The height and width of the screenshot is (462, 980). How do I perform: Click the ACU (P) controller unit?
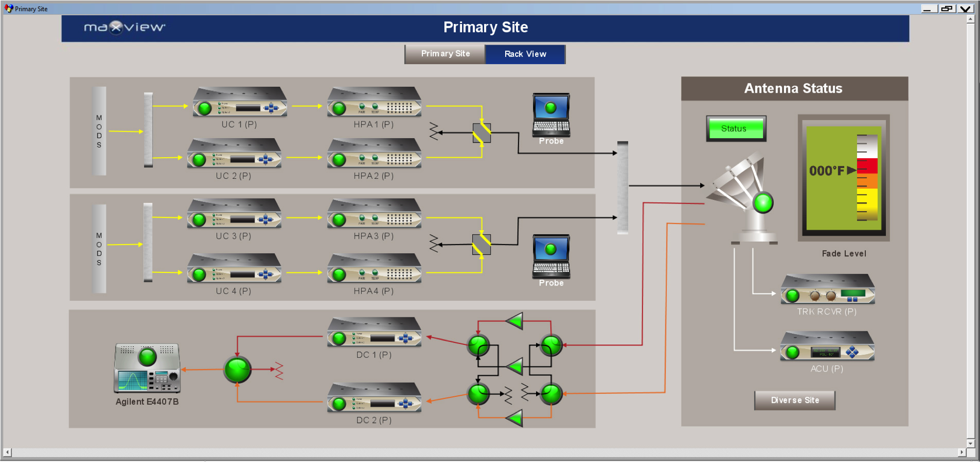click(827, 346)
